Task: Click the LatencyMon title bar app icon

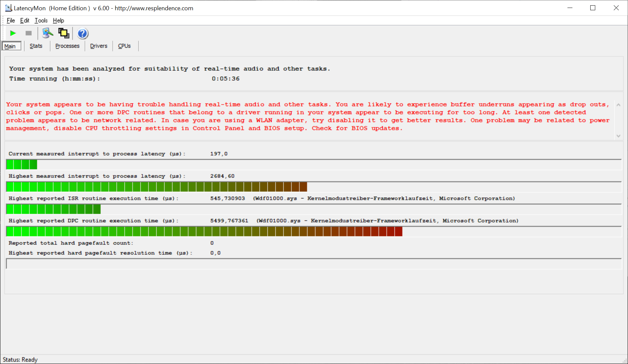Action: click(x=8, y=8)
